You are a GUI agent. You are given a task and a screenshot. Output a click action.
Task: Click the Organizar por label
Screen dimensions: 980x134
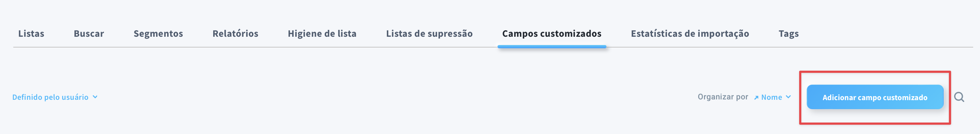(x=723, y=97)
